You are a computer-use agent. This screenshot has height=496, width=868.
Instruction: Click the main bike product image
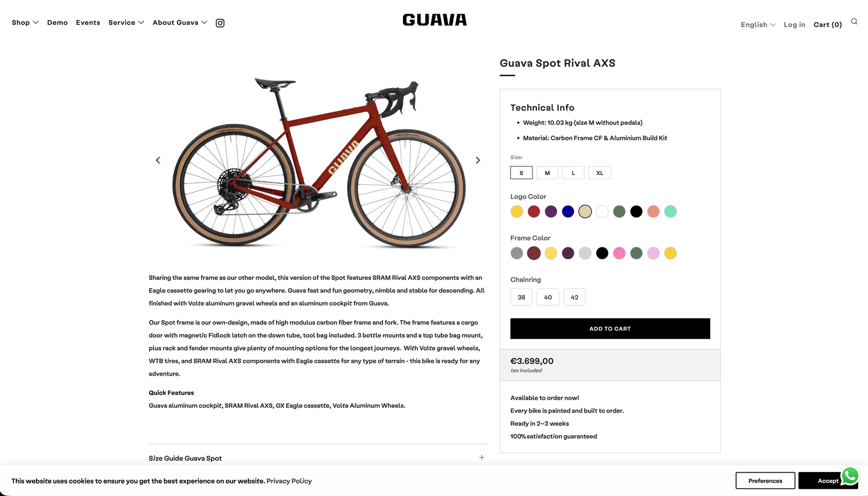pyautogui.click(x=318, y=162)
